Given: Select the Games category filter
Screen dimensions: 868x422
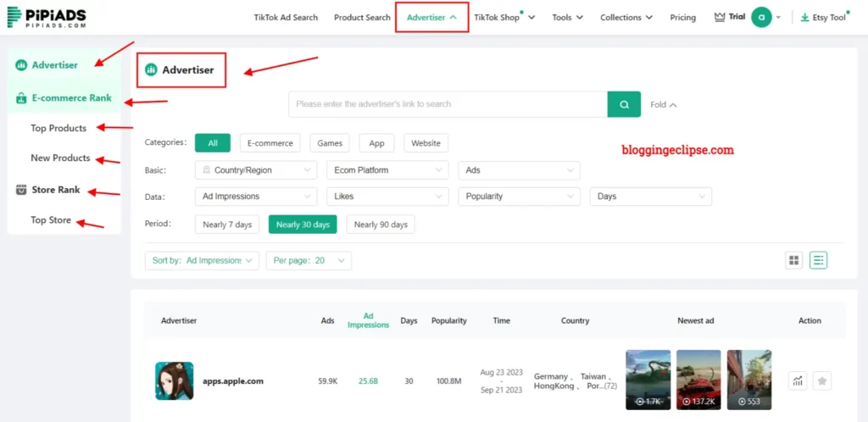Looking at the screenshot, I should click(330, 142).
